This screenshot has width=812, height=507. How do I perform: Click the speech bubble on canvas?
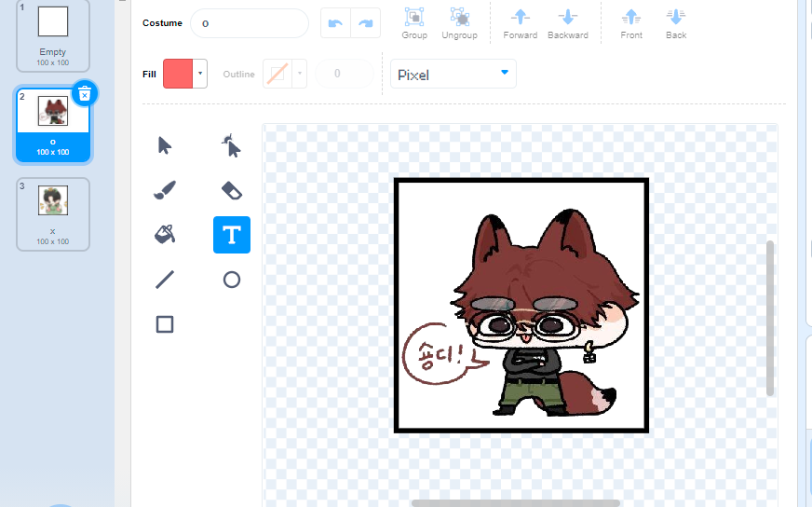(444, 354)
